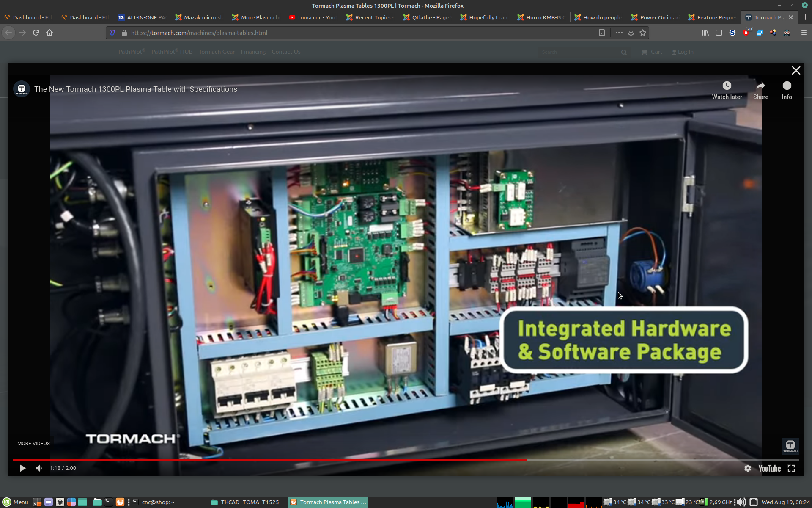Image resolution: width=812 pixels, height=508 pixels.
Task: Launch the text editor panel icon
Action: point(49,502)
